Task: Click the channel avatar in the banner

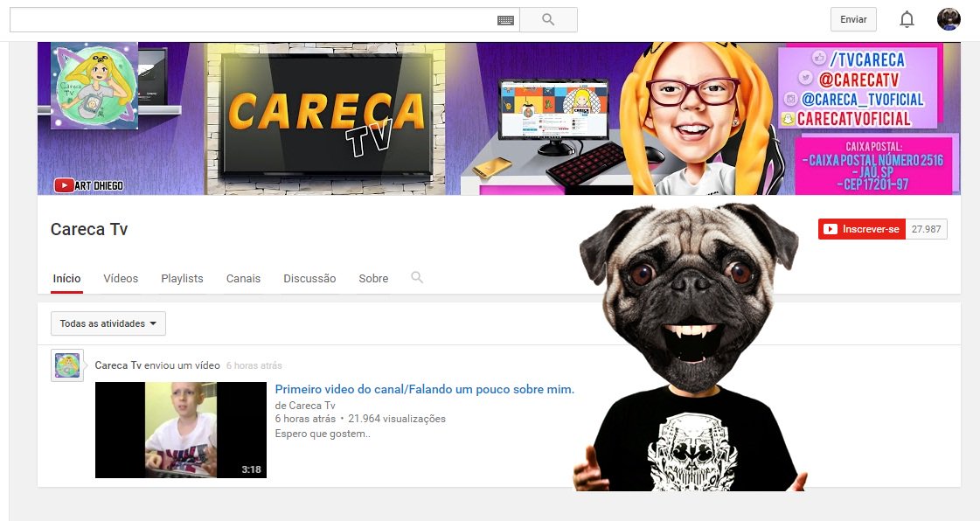Action: click(x=94, y=86)
